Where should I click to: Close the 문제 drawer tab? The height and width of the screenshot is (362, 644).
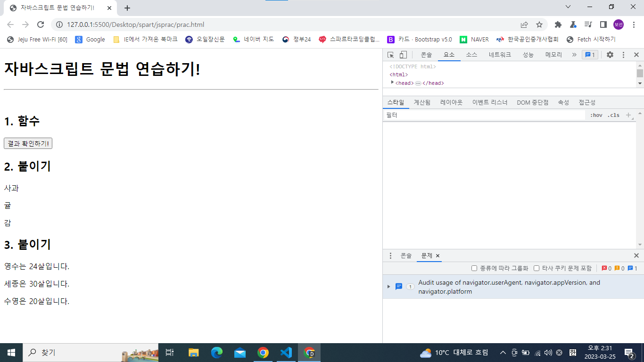coord(438,255)
